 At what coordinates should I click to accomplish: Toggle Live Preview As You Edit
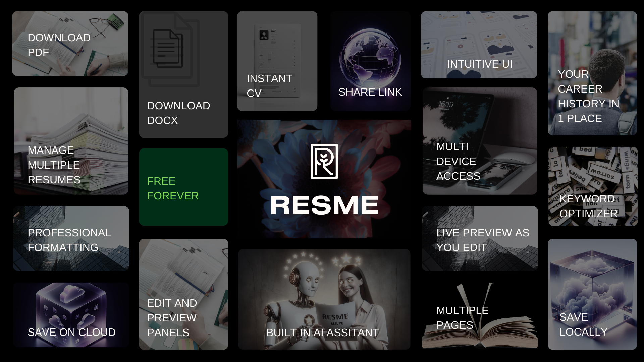479,238
